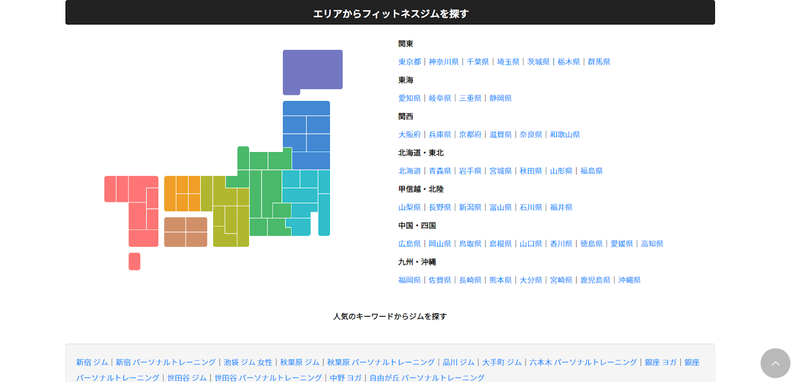Click the 滋賀県 link
The image size is (800, 382).
501,135
